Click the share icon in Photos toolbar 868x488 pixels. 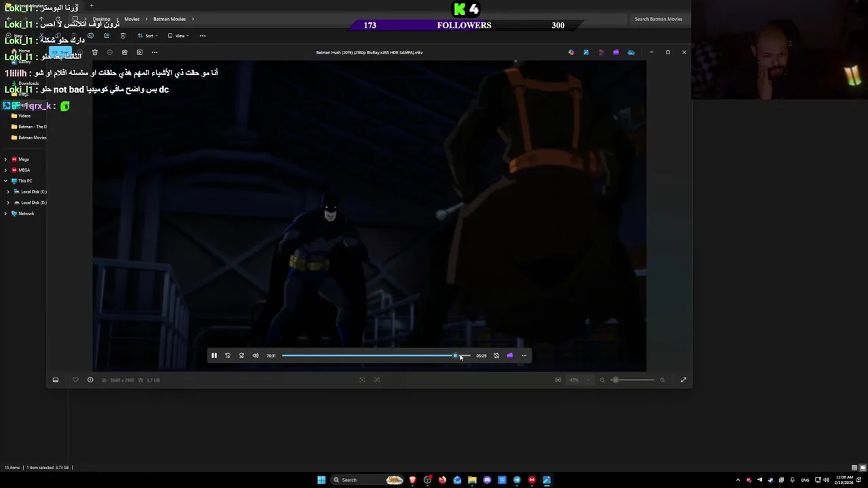tap(125, 52)
